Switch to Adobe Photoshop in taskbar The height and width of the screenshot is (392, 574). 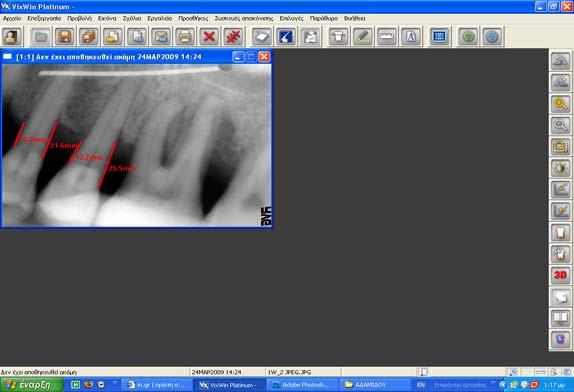coord(302,385)
